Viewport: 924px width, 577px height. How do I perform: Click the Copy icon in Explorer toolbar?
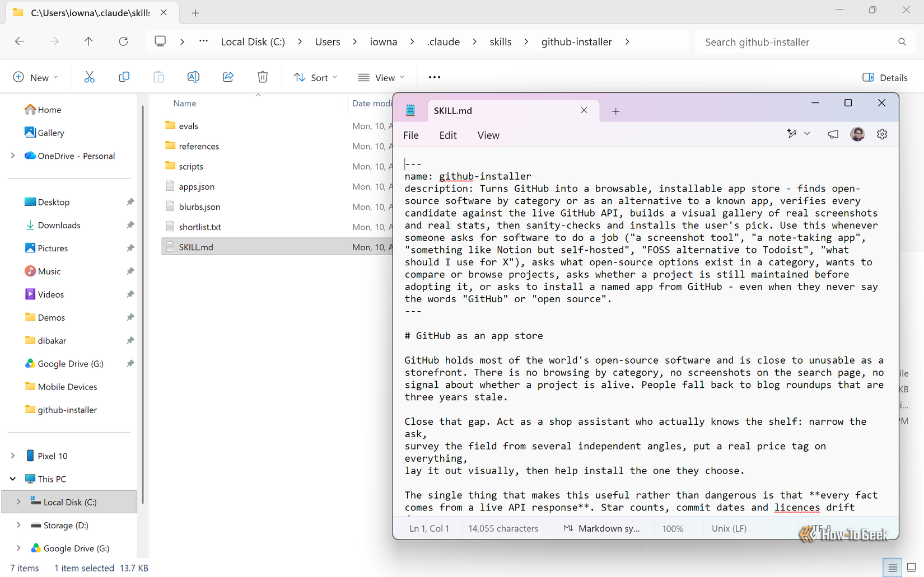tap(124, 77)
